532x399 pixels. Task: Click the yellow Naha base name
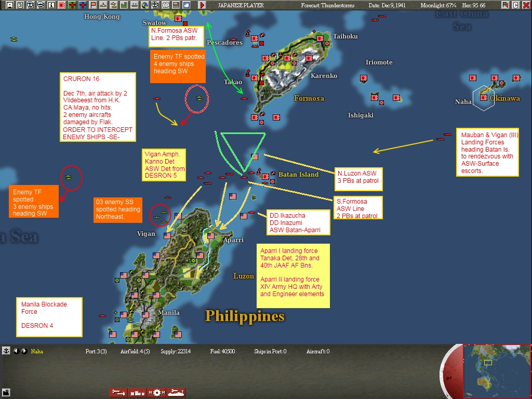click(x=37, y=351)
